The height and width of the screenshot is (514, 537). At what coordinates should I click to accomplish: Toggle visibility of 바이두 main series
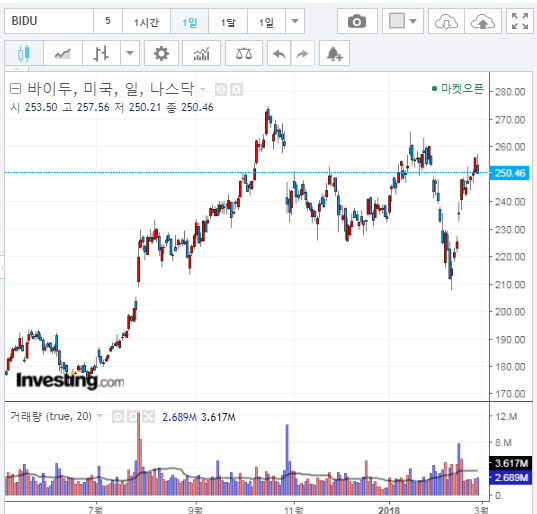[221, 90]
